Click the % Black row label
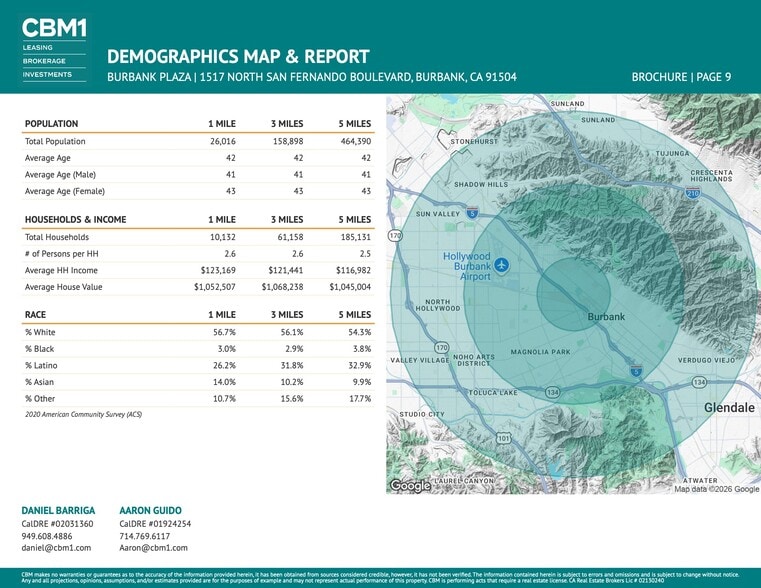Viewport: 761px width, 588px height. pyautogui.click(x=40, y=349)
